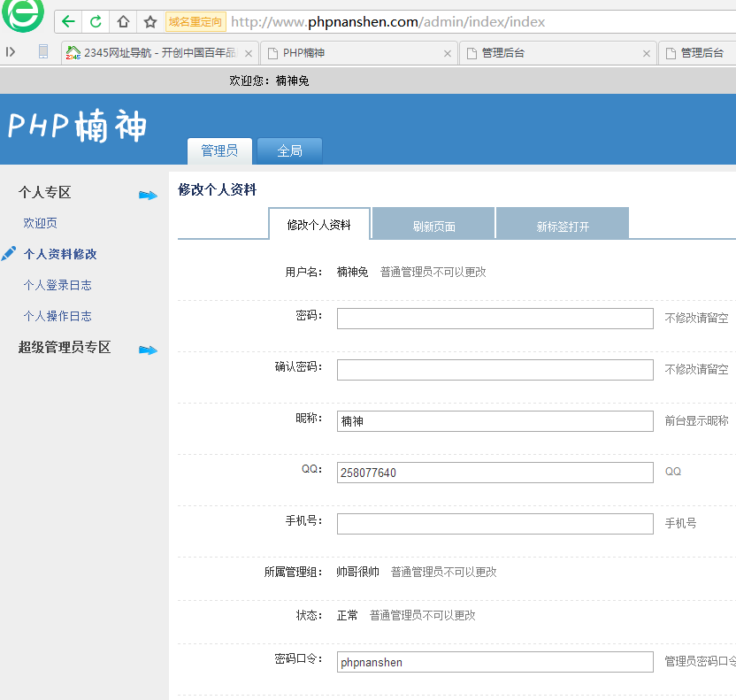
Task: Focus the 手机号 input field
Action: [x=495, y=524]
